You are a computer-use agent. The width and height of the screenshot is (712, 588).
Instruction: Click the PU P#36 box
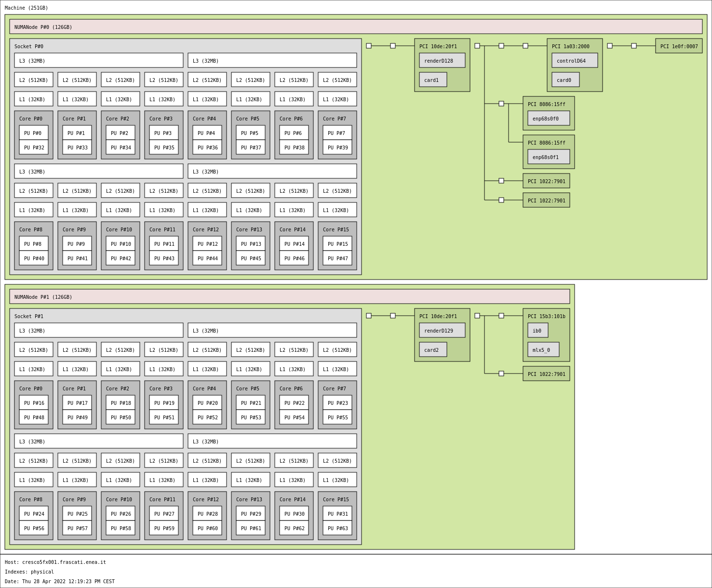click(x=207, y=147)
